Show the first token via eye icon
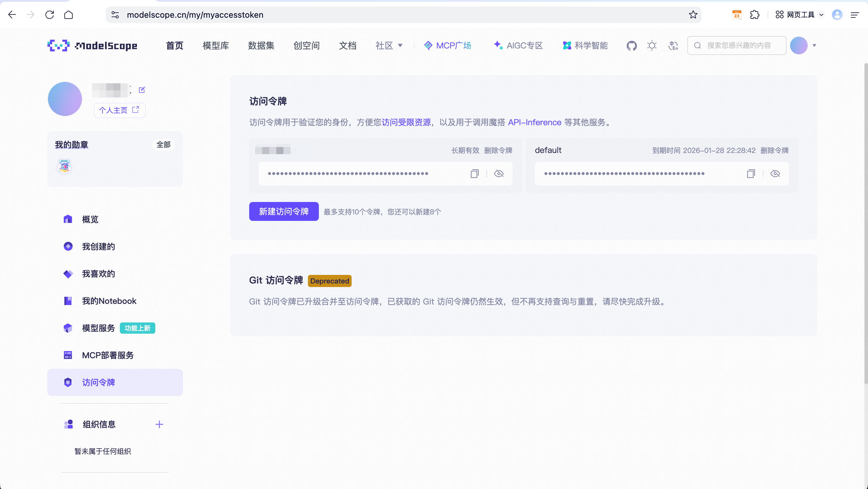 coord(499,174)
